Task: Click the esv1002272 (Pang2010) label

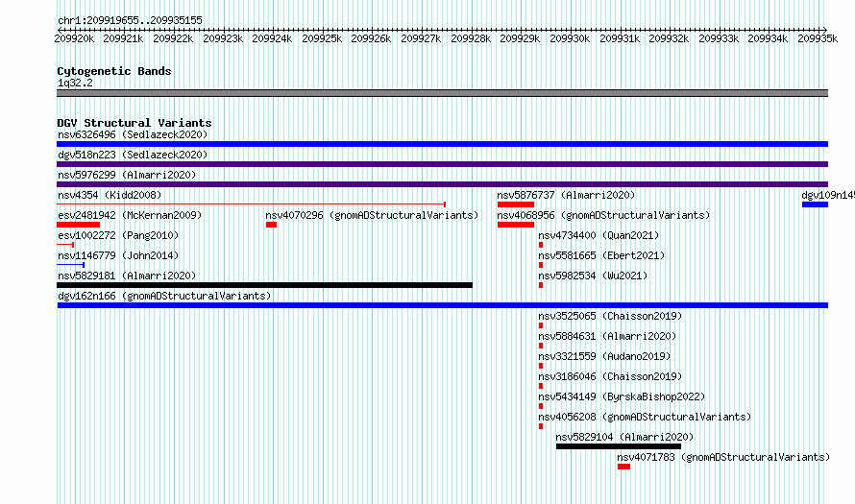Action: [x=118, y=235]
